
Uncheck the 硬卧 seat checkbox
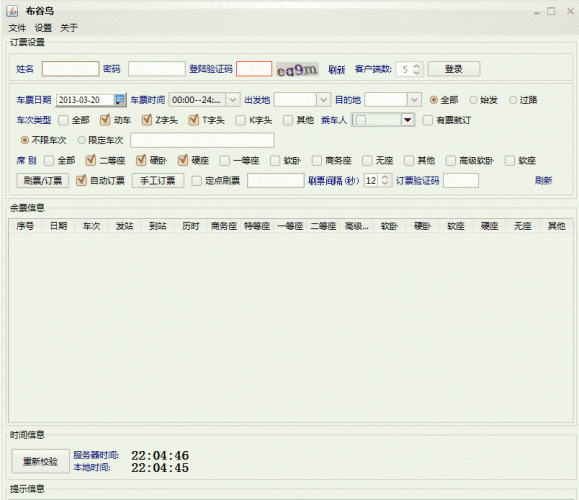coord(141,161)
